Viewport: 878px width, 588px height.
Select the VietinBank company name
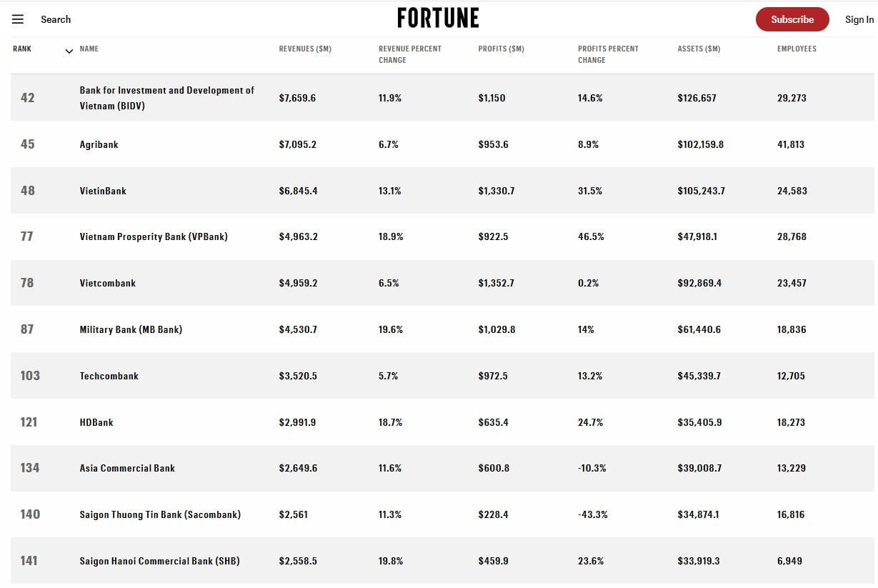coord(103,191)
